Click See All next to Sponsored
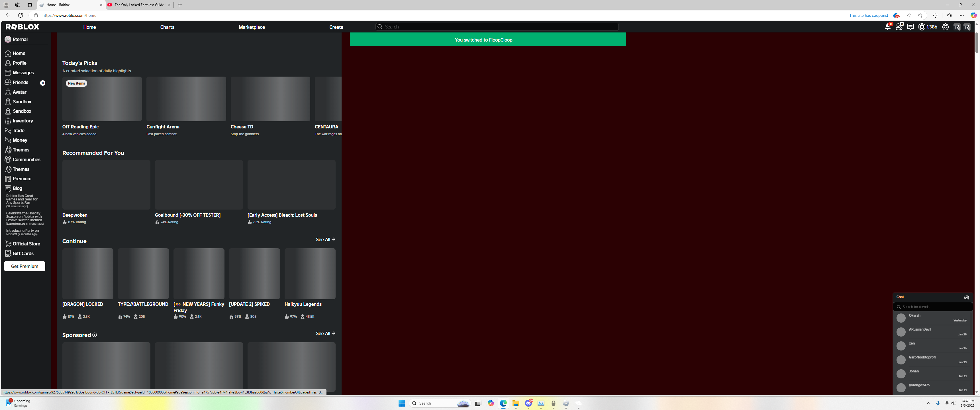980x410 pixels. (325, 334)
